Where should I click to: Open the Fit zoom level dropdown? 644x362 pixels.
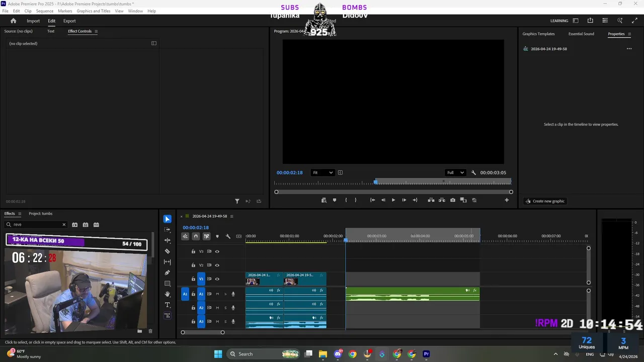coord(323,172)
